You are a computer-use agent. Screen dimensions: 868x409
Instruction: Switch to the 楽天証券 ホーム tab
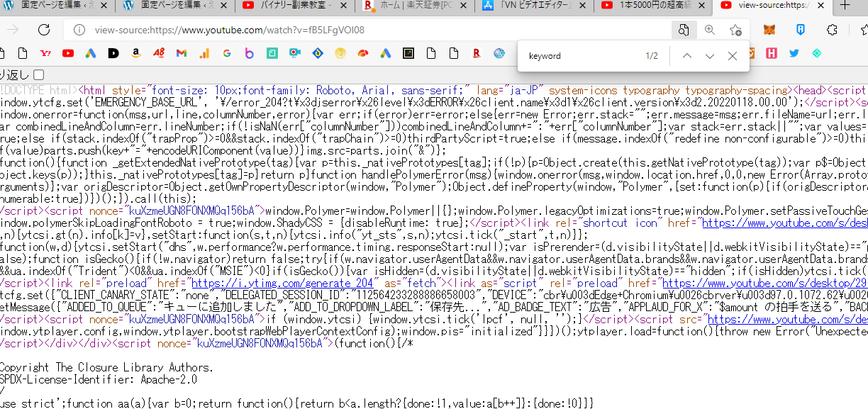pyautogui.click(x=416, y=6)
